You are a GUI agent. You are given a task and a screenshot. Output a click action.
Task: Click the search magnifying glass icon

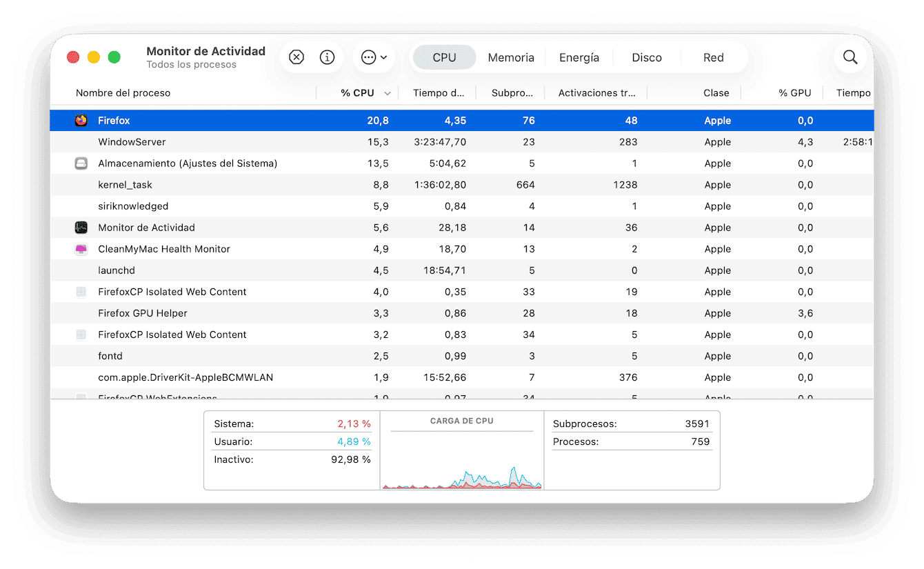pyautogui.click(x=850, y=57)
